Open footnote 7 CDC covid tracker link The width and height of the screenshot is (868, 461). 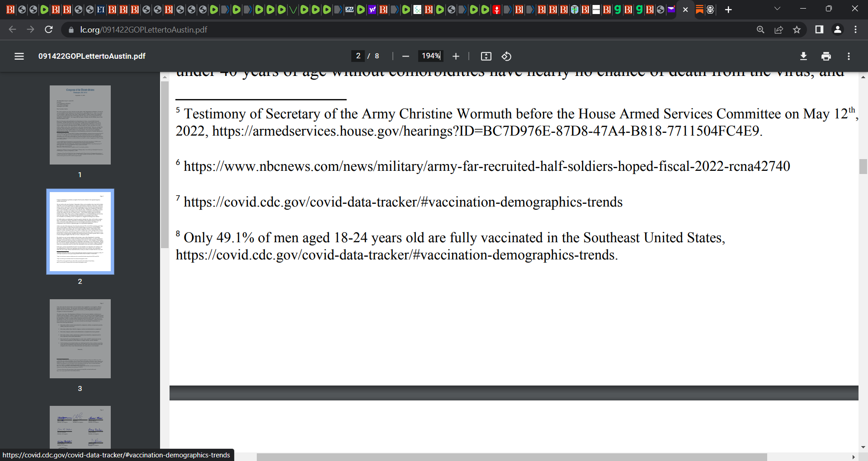pyautogui.click(x=403, y=202)
